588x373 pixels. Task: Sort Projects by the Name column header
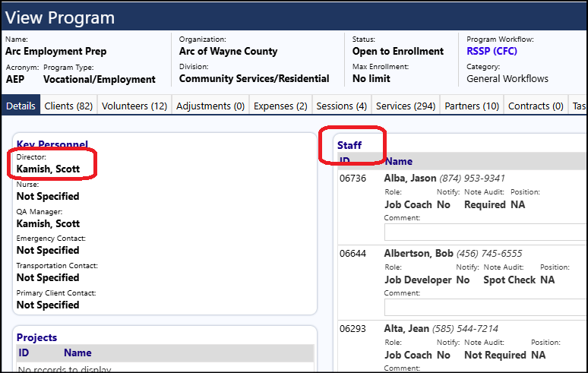[77, 352]
